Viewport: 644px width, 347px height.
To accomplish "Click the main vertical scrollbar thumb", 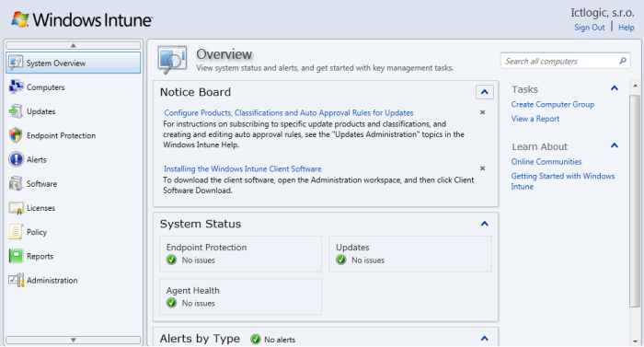I will [635, 201].
